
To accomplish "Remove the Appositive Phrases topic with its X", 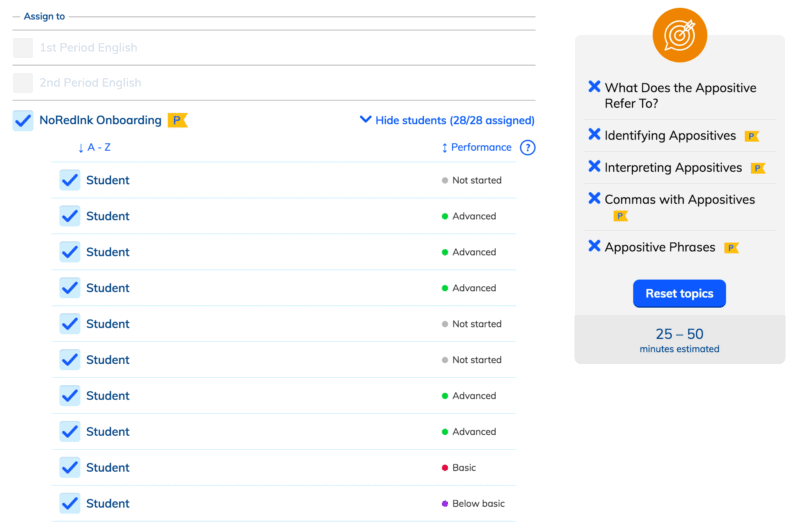I will pyautogui.click(x=594, y=246).
